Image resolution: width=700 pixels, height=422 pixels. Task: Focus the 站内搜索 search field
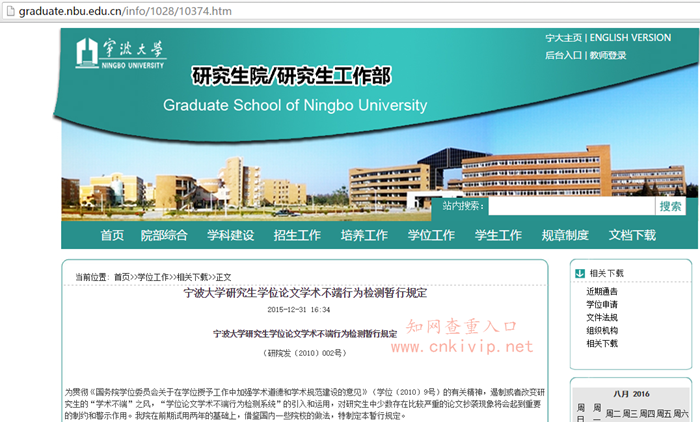(x=571, y=206)
